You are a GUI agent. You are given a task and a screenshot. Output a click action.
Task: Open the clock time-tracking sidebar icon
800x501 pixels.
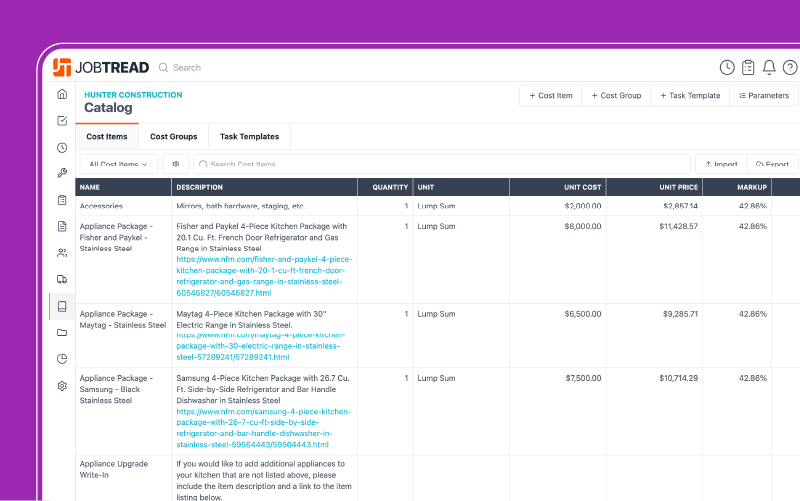(x=62, y=147)
